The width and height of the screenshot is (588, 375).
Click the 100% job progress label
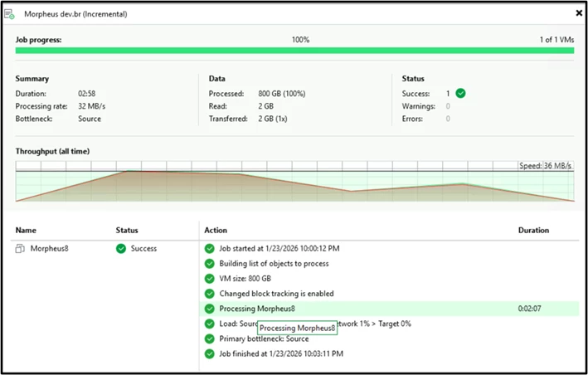(301, 40)
